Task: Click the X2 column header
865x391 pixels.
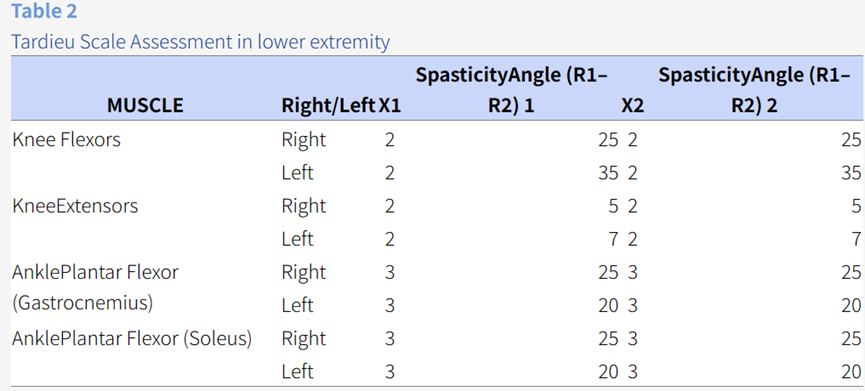Action: [632, 105]
